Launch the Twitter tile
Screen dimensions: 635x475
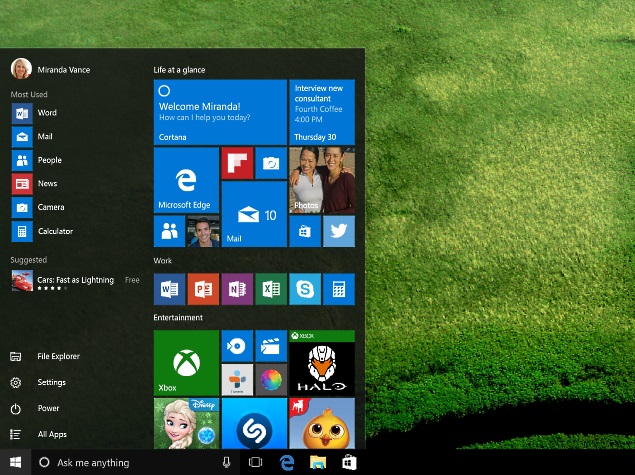pyautogui.click(x=339, y=231)
